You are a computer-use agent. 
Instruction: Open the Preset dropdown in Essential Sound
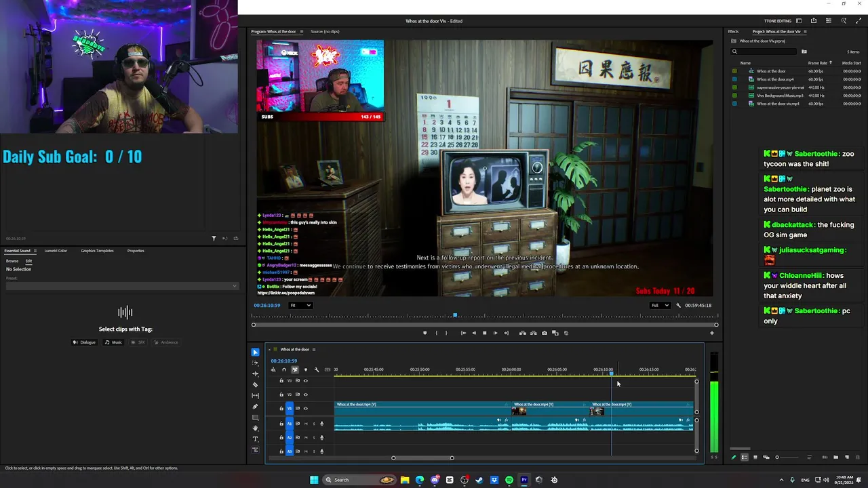pyautogui.click(x=122, y=285)
